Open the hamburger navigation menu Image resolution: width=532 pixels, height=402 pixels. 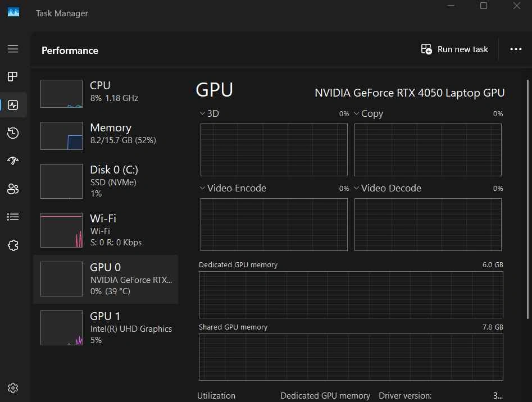click(13, 49)
